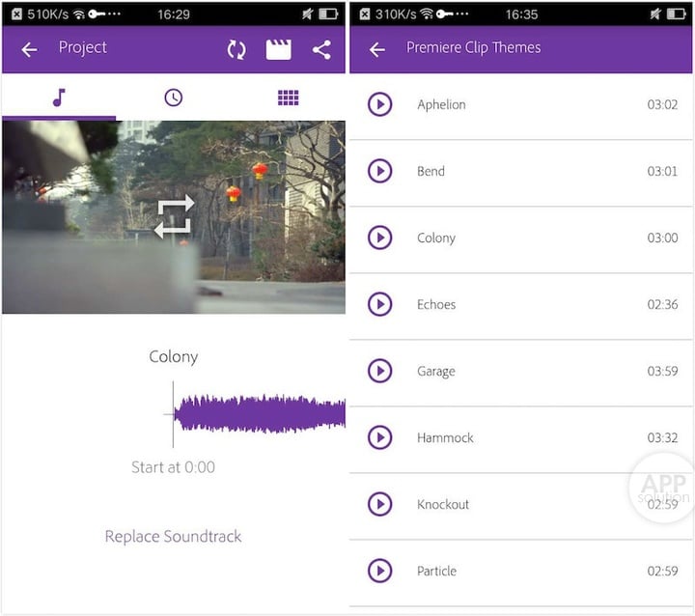695x616 pixels.
Task: Tap the loop arrows on video preview
Action: point(175,216)
